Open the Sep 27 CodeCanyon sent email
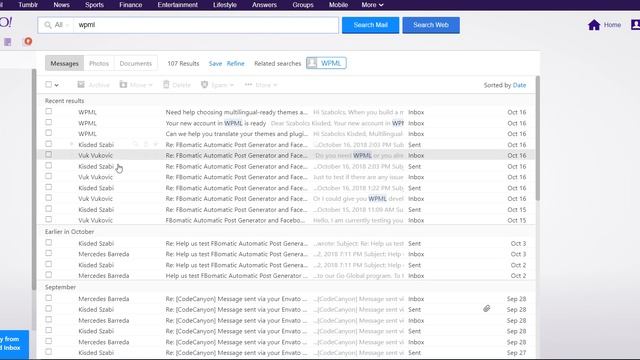 coord(286,353)
